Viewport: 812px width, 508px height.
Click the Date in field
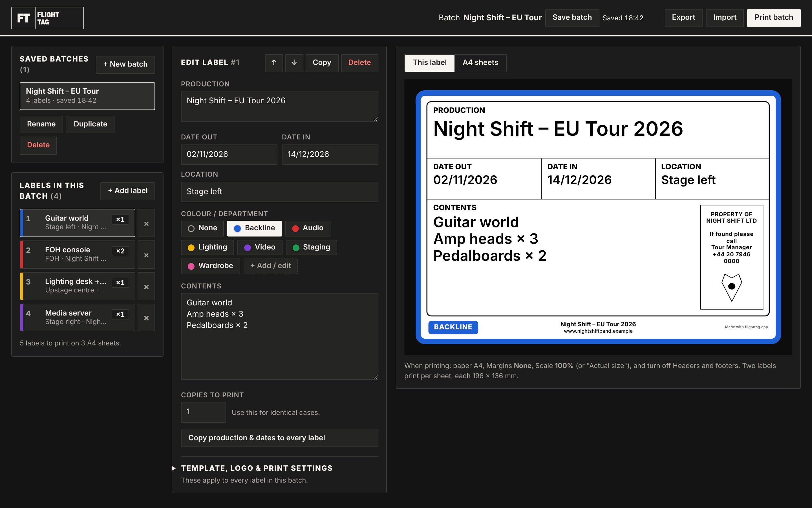(330, 155)
